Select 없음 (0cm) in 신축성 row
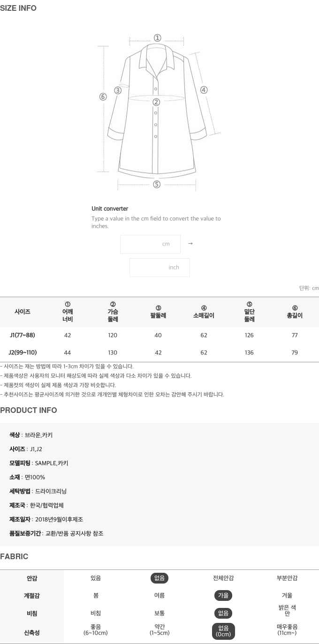319x644 pixels. coord(223,630)
